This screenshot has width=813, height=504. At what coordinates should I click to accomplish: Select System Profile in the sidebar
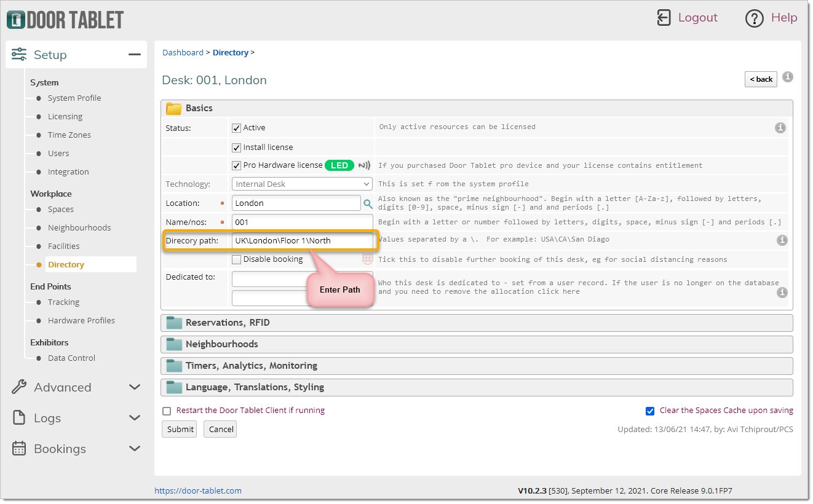click(74, 98)
